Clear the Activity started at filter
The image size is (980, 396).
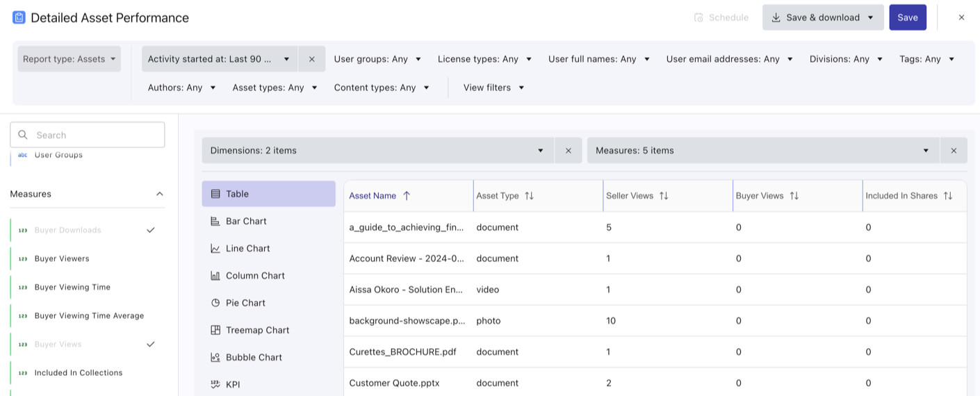311,59
